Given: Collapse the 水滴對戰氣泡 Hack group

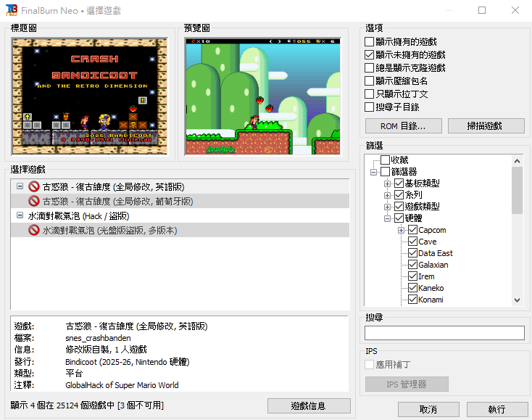Looking at the screenshot, I should coord(20,215).
